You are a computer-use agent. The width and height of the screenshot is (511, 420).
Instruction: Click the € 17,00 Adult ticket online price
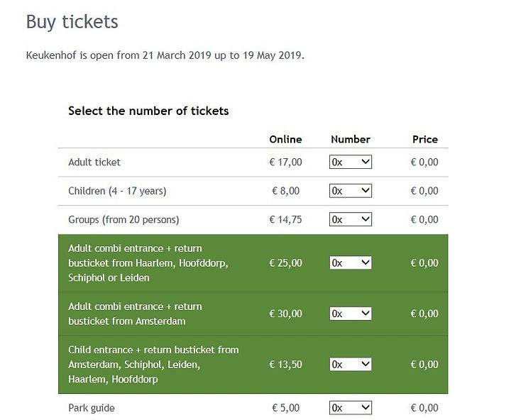(285, 162)
